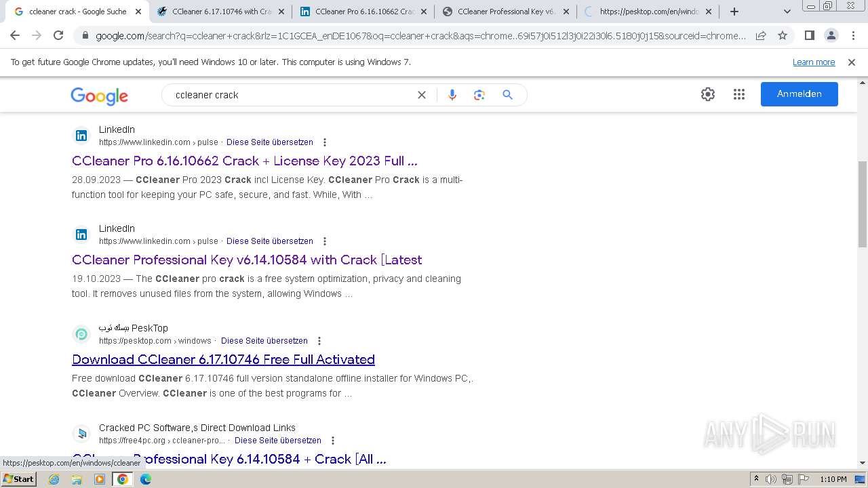Screen dimensions: 868x488
Task: Click the page vertical scrollbar thumb
Action: [x=863, y=204]
